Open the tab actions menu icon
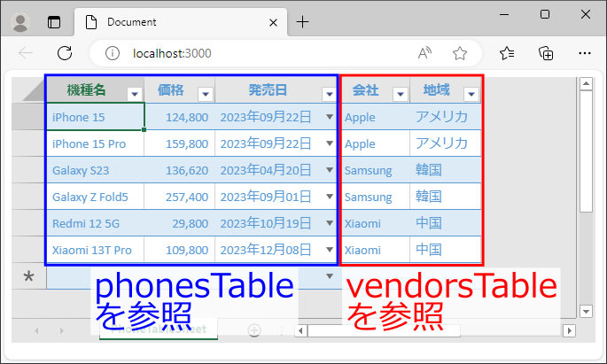This screenshot has height=364, width=607. click(54, 22)
